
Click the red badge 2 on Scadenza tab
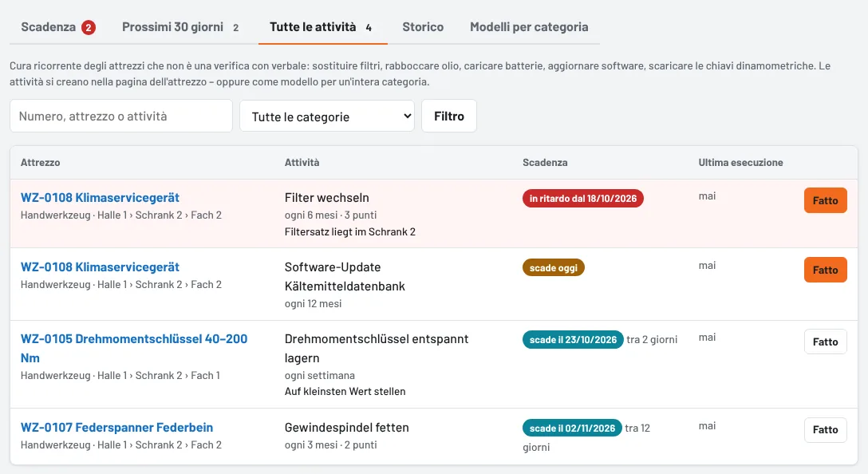coord(89,27)
